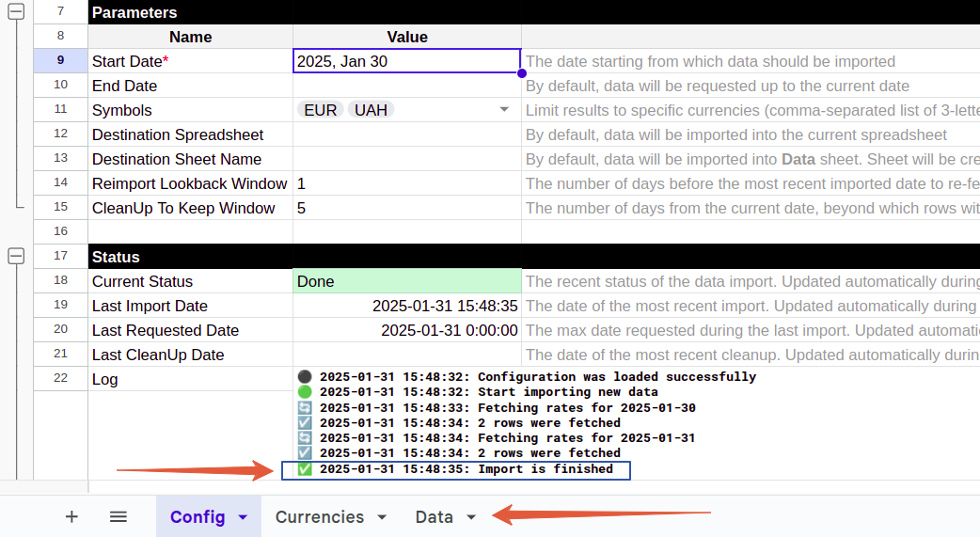Viewport: 980px width, 537px height.
Task: Select the Last Requested Date label
Action: click(190, 330)
